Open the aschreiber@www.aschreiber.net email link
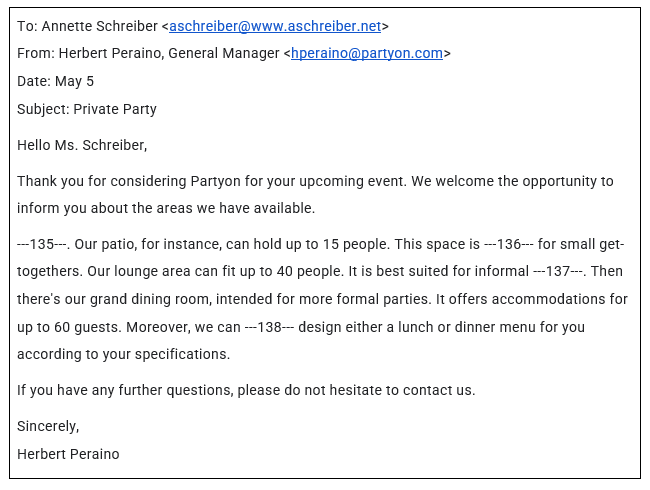The height and width of the screenshot is (490, 650). click(x=275, y=26)
